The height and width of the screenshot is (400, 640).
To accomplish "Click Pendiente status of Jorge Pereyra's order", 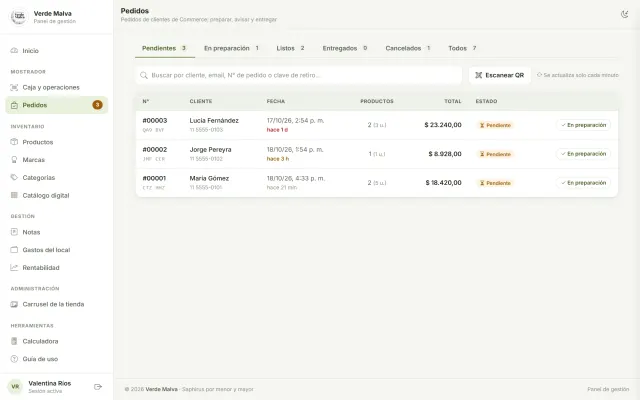I will (x=495, y=154).
